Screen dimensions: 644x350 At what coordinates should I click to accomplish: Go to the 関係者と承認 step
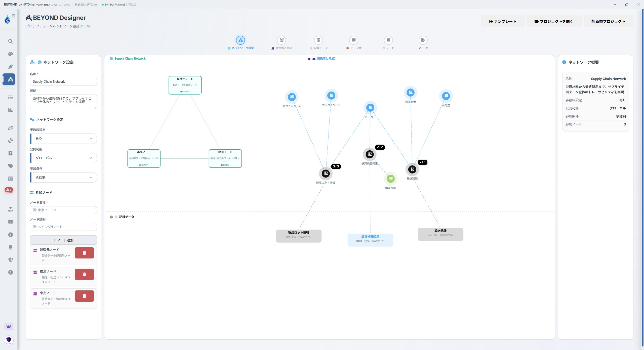[281, 42]
